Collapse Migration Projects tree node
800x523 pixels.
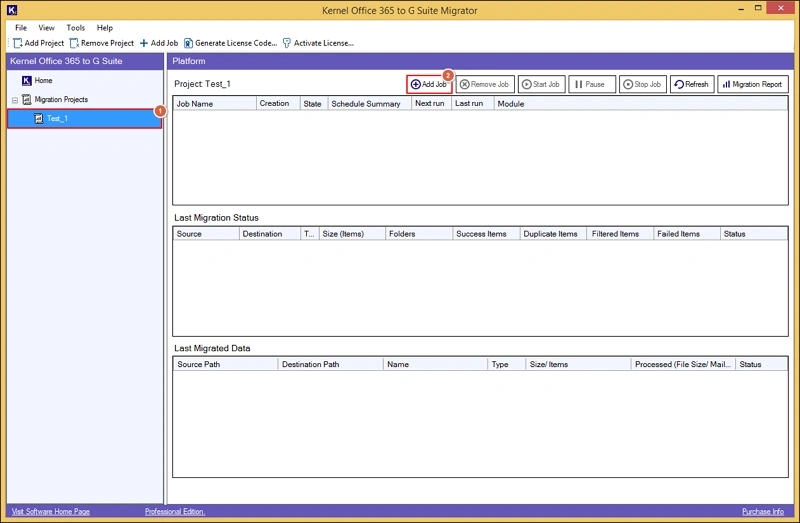tap(14, 100)
